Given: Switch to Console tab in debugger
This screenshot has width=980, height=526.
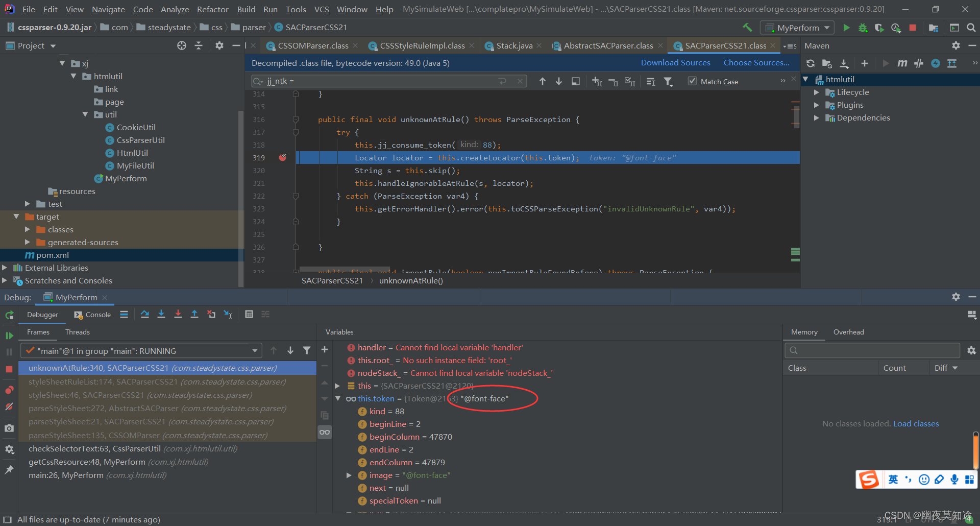Looking at the screenshot, I should click(92, 315).
